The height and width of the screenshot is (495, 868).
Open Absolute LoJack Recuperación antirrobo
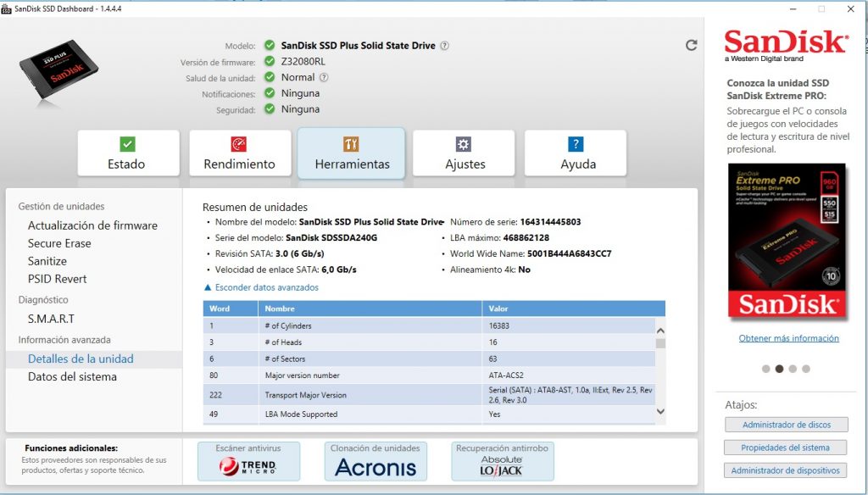point(502,461)
